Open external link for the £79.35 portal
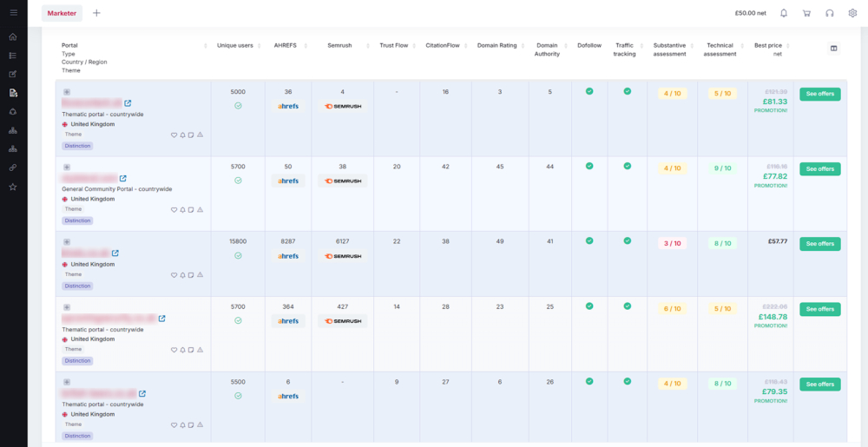This screenshot has height=447, width=868. point(141,394)
